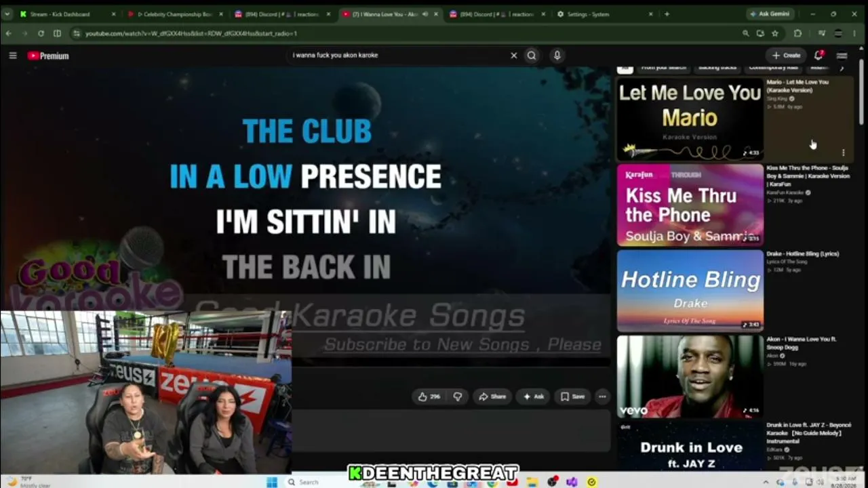This screenshot has height=488, width=868.
Task: Show the browser tab search dropdown
Action: click(x=7, y=14)
